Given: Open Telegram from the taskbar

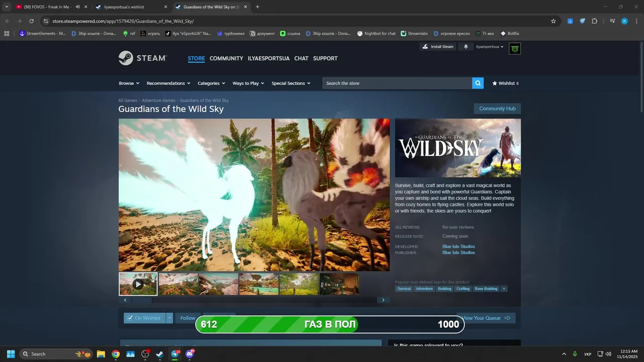Looking at the screenshot, I should point(175,354).
